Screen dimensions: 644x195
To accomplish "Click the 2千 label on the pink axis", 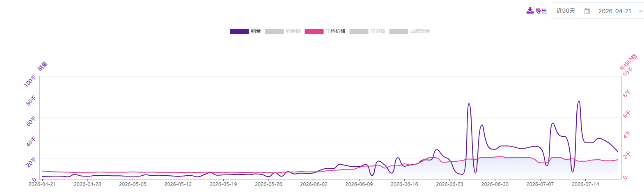I will 627,155.
